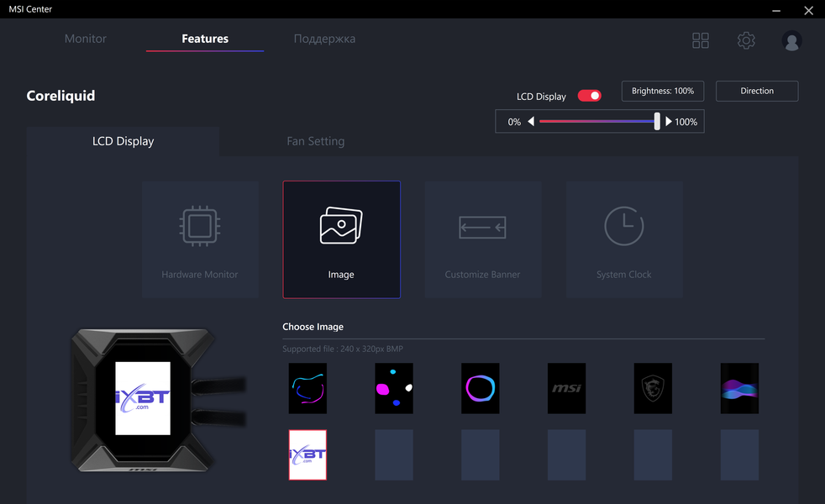The width and height of the screenshot is (825, 504).
Task: Choose the MSI dragon shield thumbnail
Action: [653, 388]
